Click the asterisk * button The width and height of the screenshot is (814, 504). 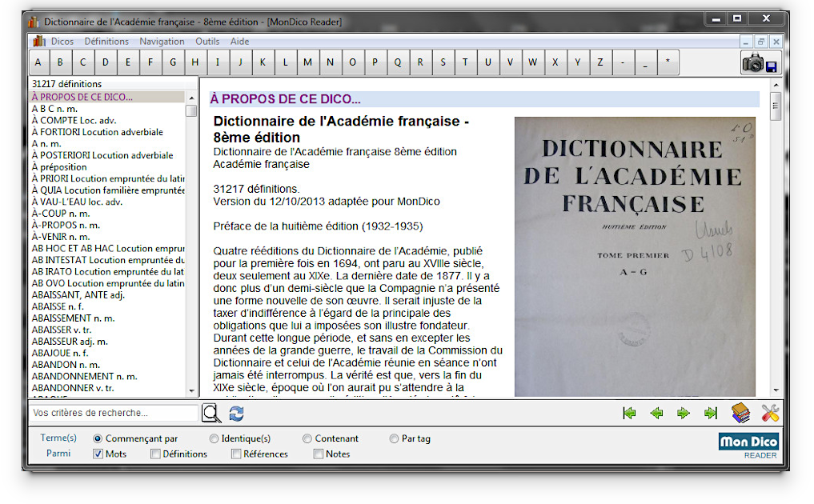coord(668,62)
